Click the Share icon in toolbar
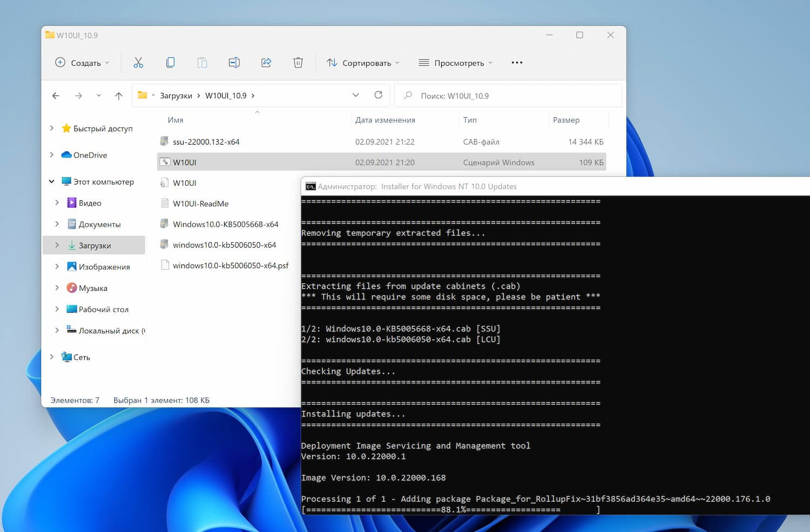This screenshot has width=810, height=532. [x=266, y=63]
